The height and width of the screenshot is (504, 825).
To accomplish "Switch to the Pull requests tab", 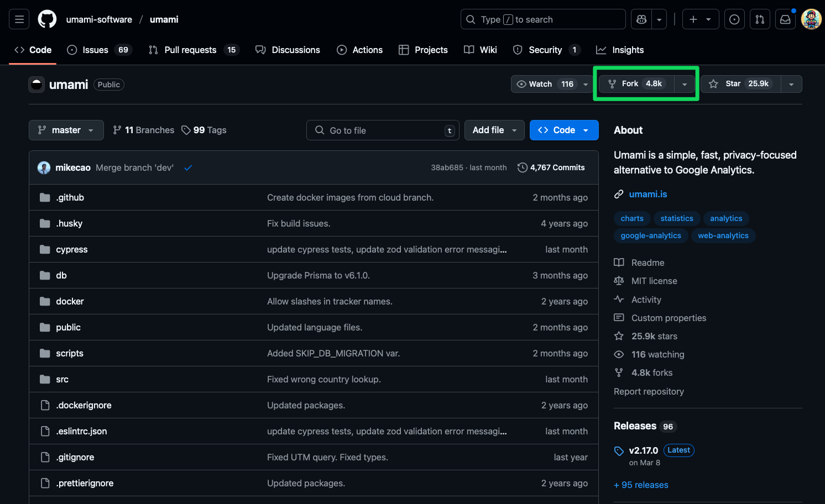I will click(194, 50).
